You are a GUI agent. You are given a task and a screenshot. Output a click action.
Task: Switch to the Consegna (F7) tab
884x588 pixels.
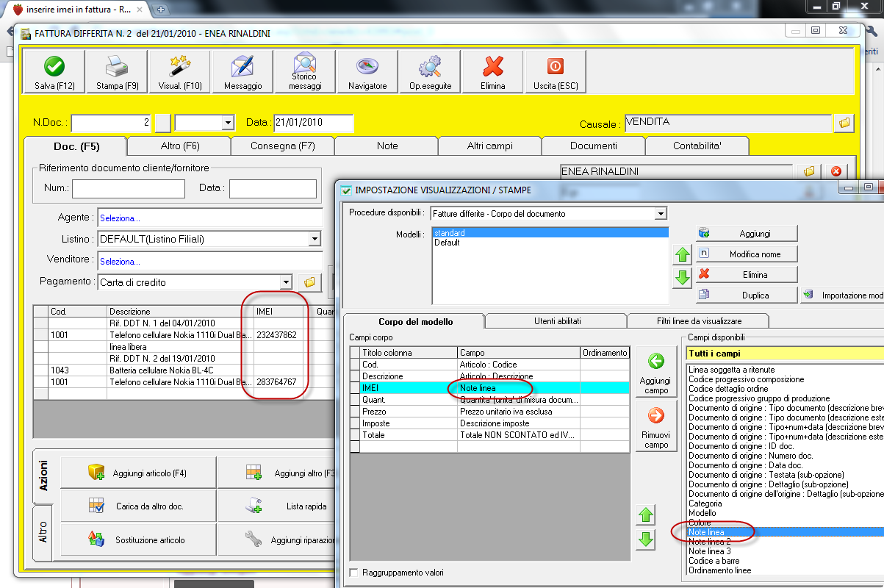[283, 146]
